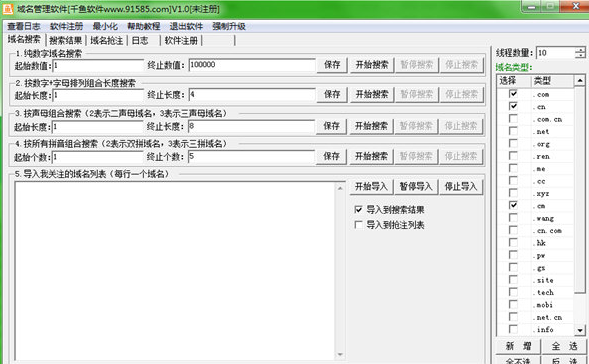
Task: Save the 声母组合 search settings
Action: click(x=332, y=126)
